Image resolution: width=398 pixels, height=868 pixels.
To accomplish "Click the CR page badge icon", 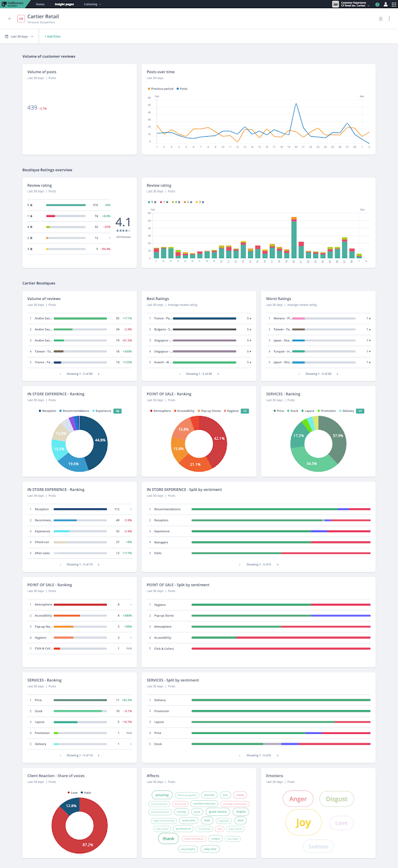I will click(21, 18).
